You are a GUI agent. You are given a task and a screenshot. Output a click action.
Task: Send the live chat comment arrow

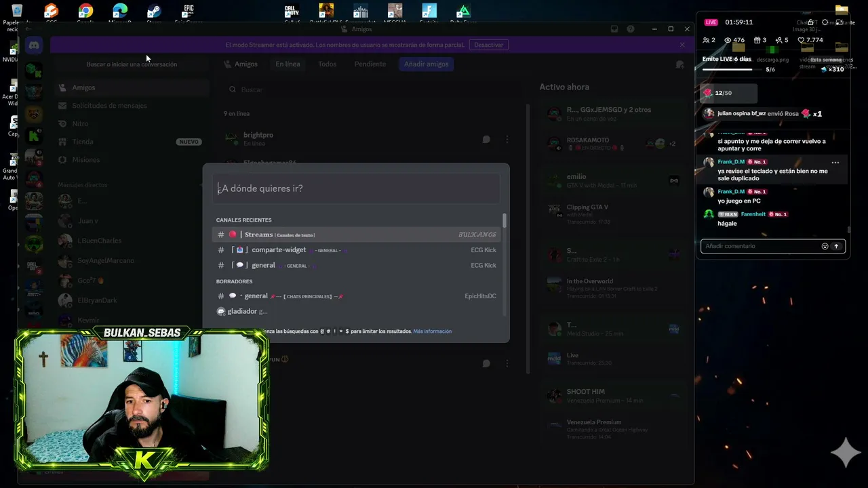pyautogui.click(x=836, y=247)
